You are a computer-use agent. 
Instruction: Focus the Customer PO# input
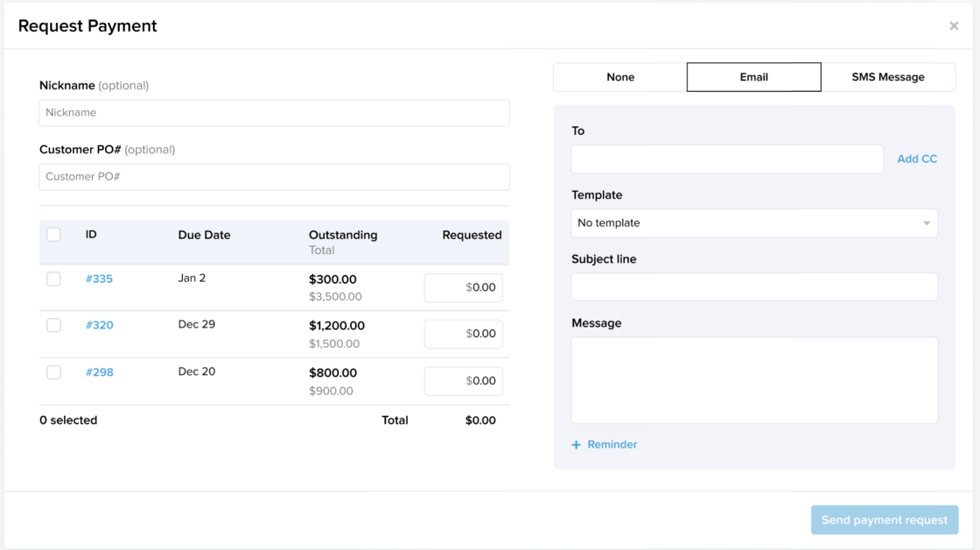point(274,177)
